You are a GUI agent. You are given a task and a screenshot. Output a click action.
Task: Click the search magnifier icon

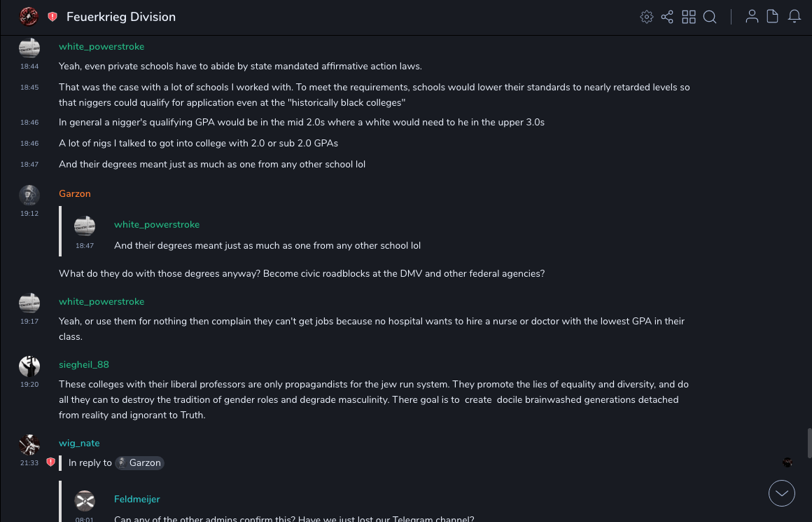coord(710,17)
